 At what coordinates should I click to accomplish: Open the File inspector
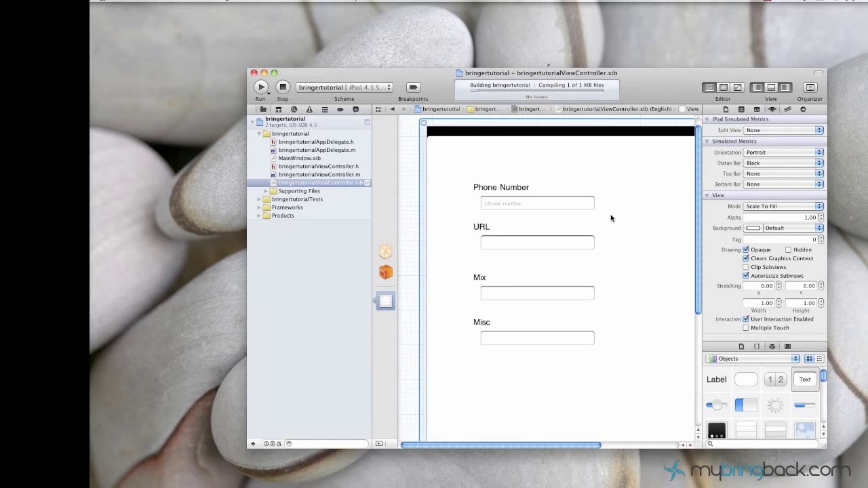(x=726, y=109)
